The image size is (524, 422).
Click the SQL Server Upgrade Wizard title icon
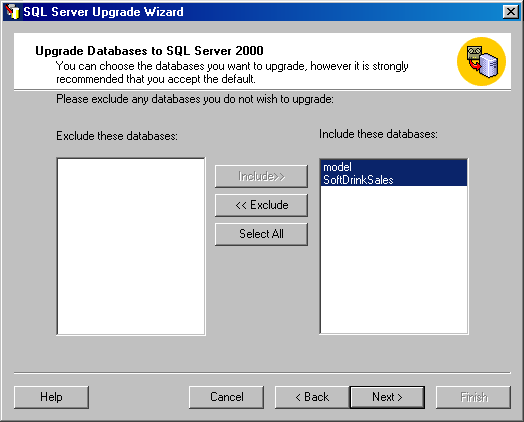[x=12, y=12]
